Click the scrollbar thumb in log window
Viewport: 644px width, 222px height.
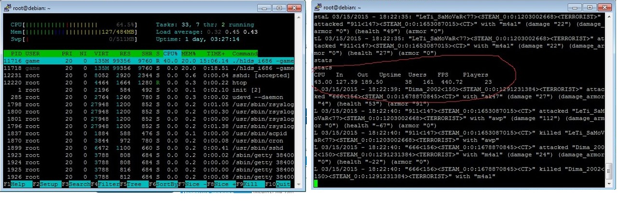point(609,171)
